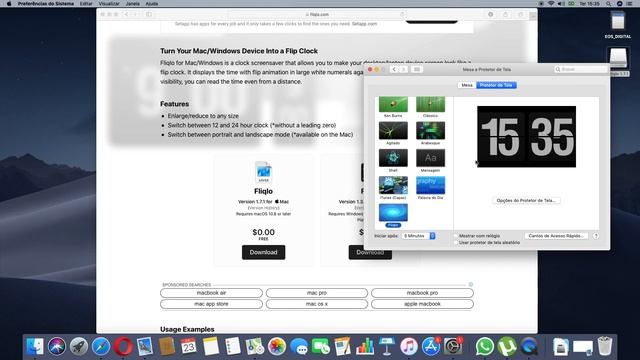The height and width of the screenshot is (360, 640).
Task: Open Launchpad rocket icon in dock
Action: (79, 347)
